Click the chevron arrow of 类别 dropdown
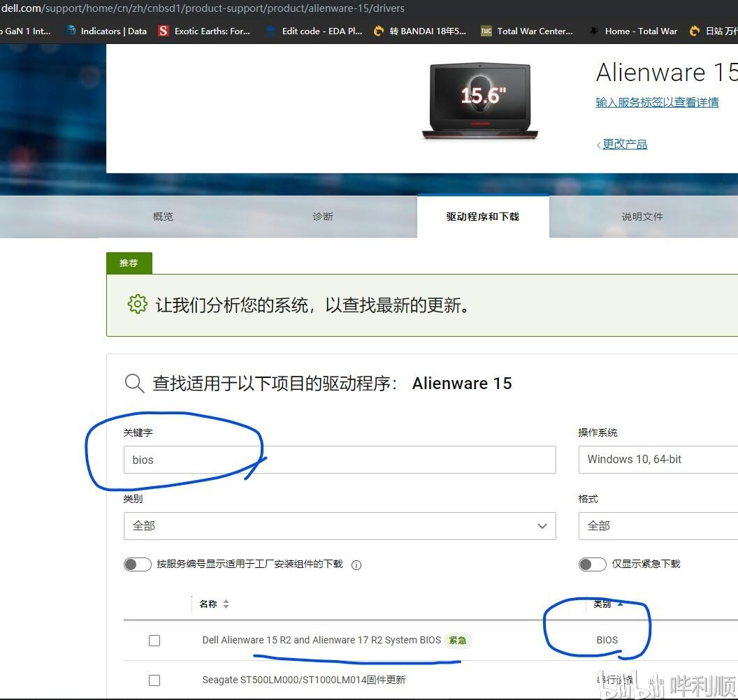738x700 pixels. (x=542, y=526)
